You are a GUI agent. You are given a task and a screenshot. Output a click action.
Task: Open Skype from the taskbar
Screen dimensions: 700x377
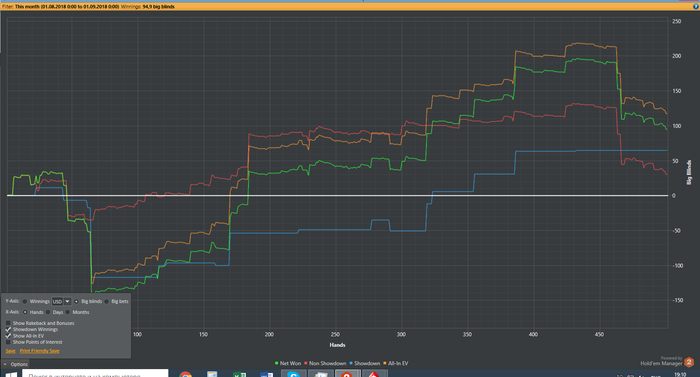[x=293, y=374]
